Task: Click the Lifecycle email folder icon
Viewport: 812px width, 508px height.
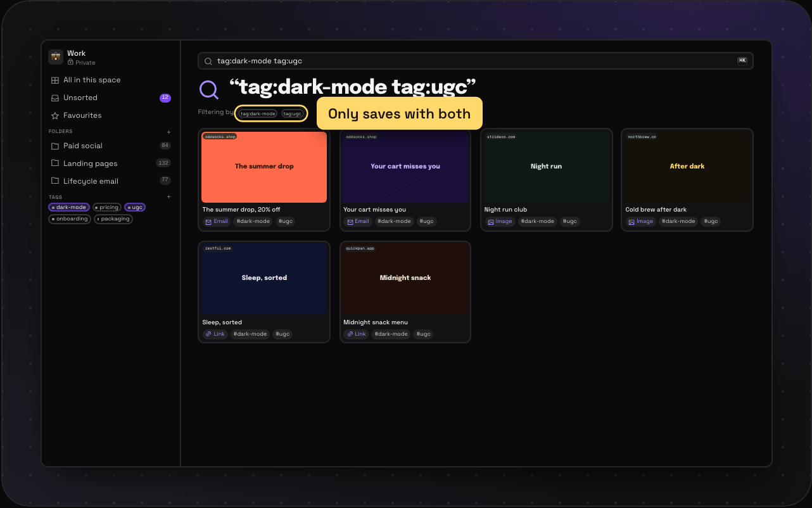Action: [55, 181]
